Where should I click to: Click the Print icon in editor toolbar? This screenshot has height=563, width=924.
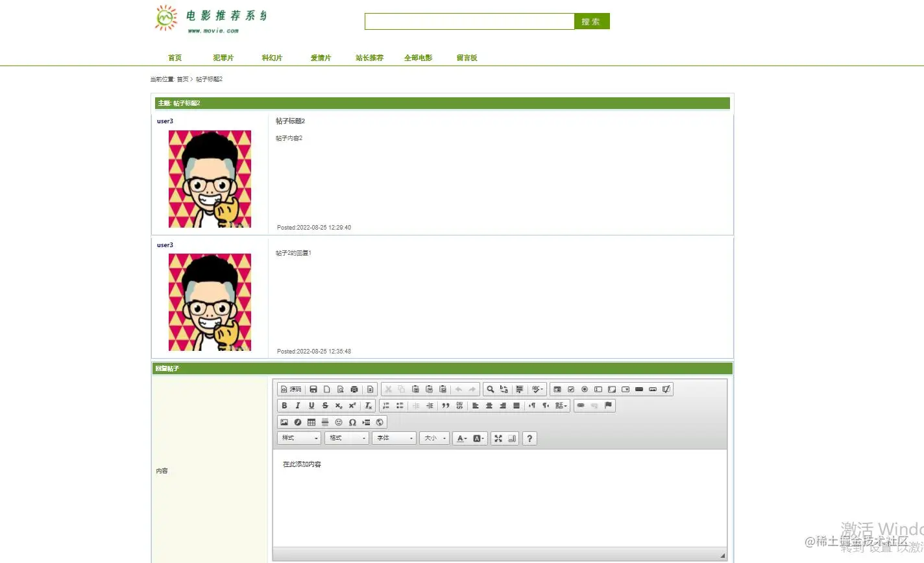click(354, 389)
